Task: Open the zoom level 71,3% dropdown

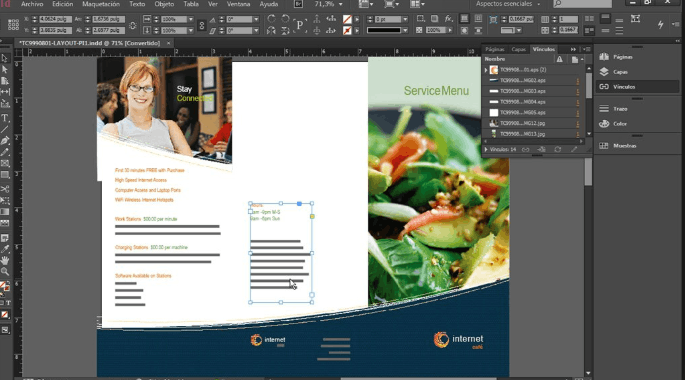Action: [341, 4]
